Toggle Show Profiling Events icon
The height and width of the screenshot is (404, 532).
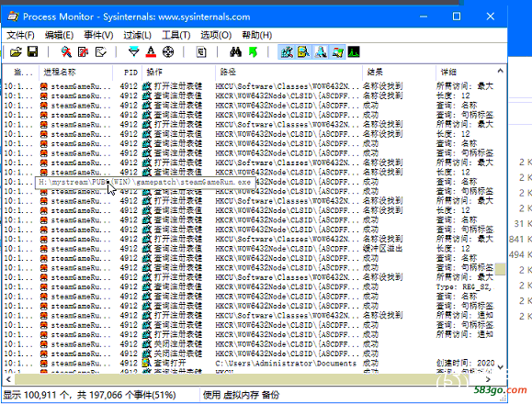[354, 51]
